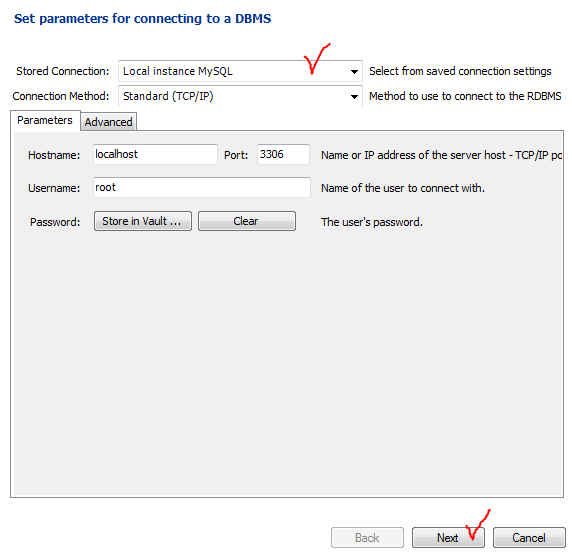
Task: Click the 'Standard (TCP/IP)' combo box text
Action: (x=168, y=96)
